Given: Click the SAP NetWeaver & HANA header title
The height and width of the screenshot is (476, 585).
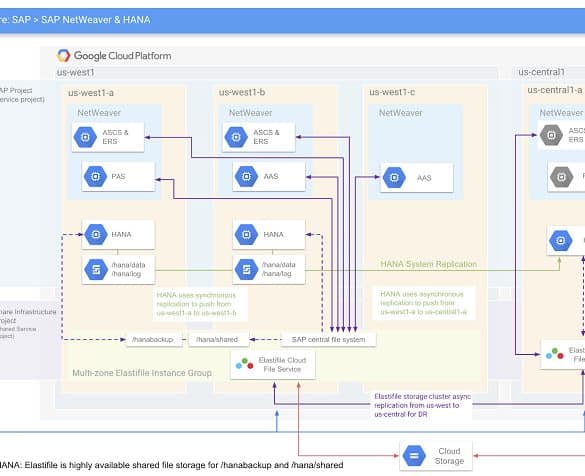Looking at the screenshot, I should click(x=75, y=19).
